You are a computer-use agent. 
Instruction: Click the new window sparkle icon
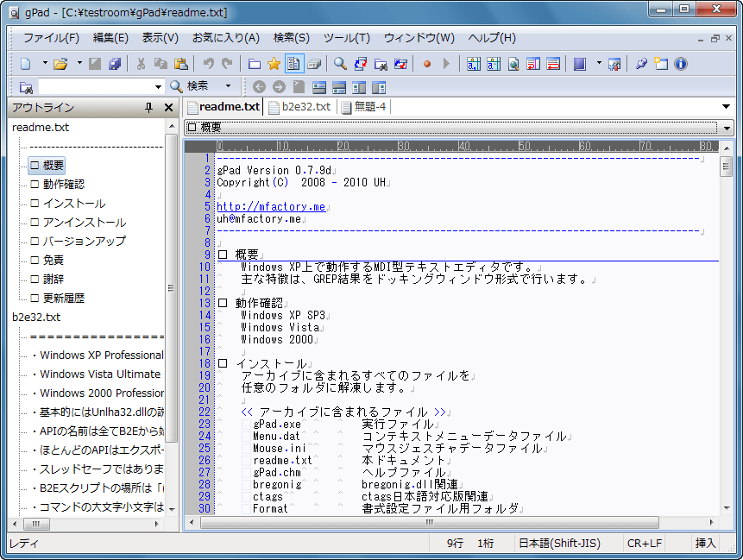660,64
